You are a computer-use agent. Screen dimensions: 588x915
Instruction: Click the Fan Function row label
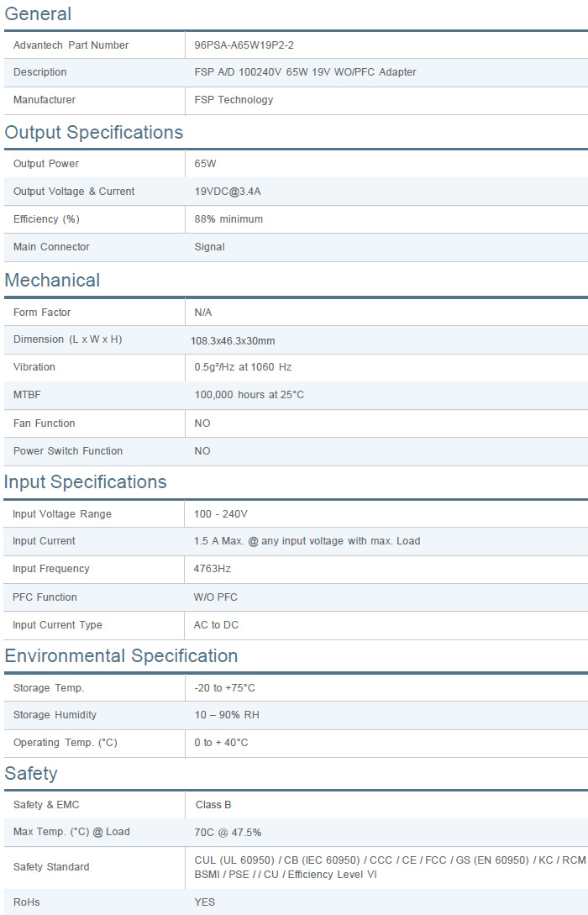(44, 423)
